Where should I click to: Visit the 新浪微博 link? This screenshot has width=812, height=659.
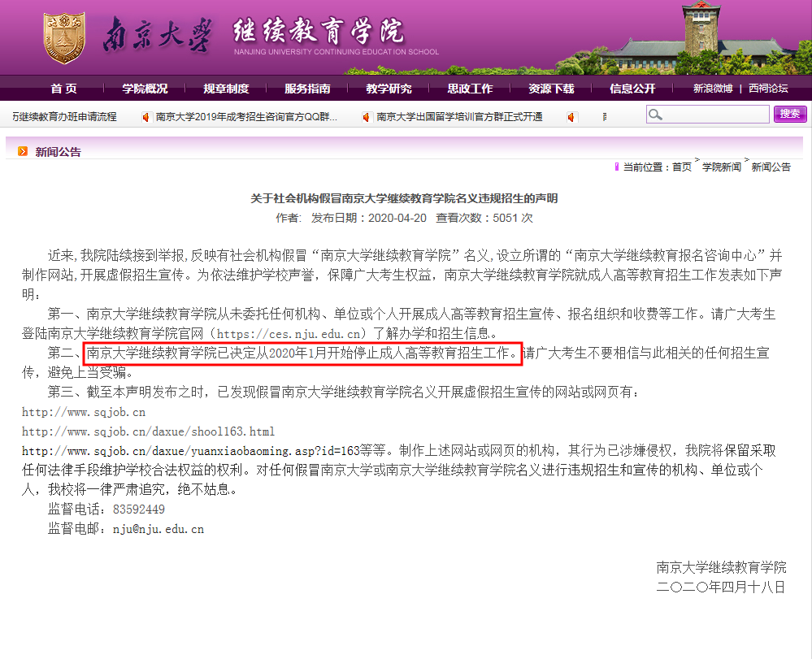(713, 89)
